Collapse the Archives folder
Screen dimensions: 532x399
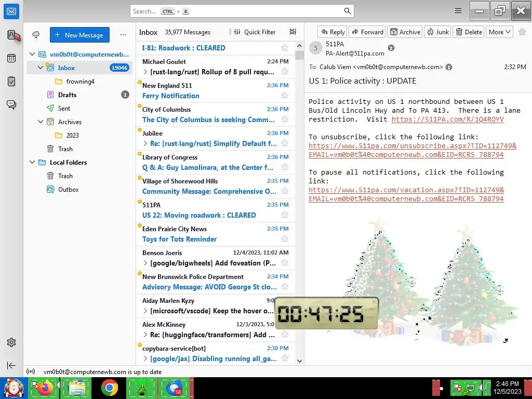41,122
